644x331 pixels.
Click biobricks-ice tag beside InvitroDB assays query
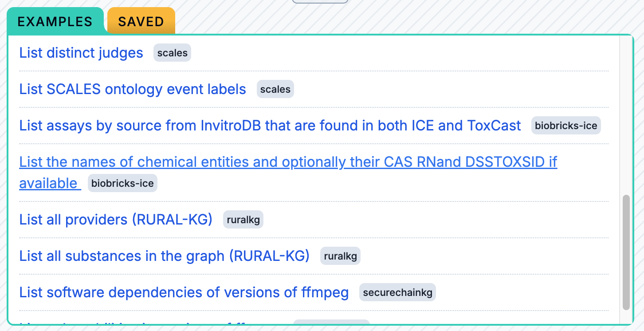tap(566, 126)
